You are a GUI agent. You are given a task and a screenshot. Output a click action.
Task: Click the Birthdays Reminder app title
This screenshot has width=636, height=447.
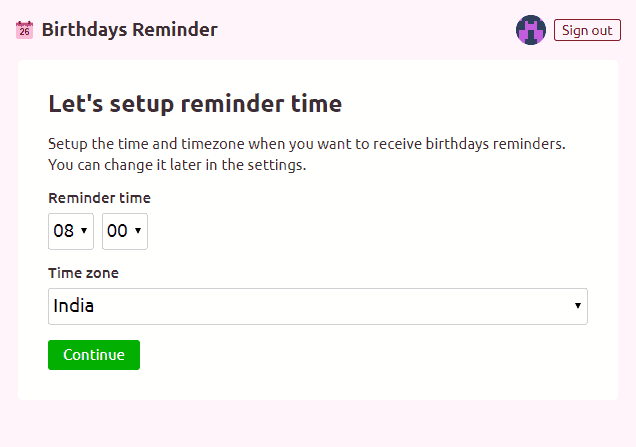(129, 30)
